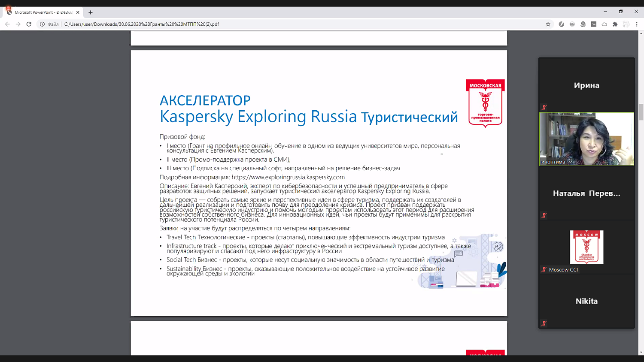The width and height of the screenshot is (644, 362).
Task: Open a new browser tab
Action: [91, 12]
